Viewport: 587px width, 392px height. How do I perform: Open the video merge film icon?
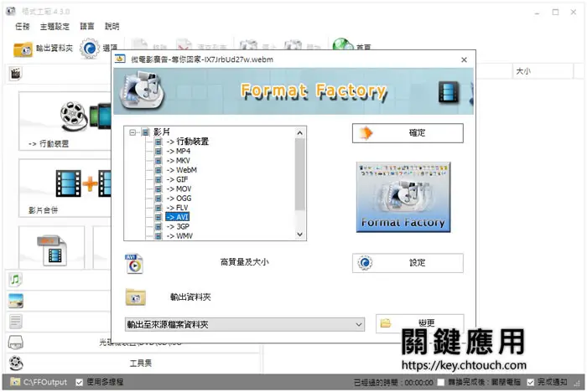pos(84,183)
